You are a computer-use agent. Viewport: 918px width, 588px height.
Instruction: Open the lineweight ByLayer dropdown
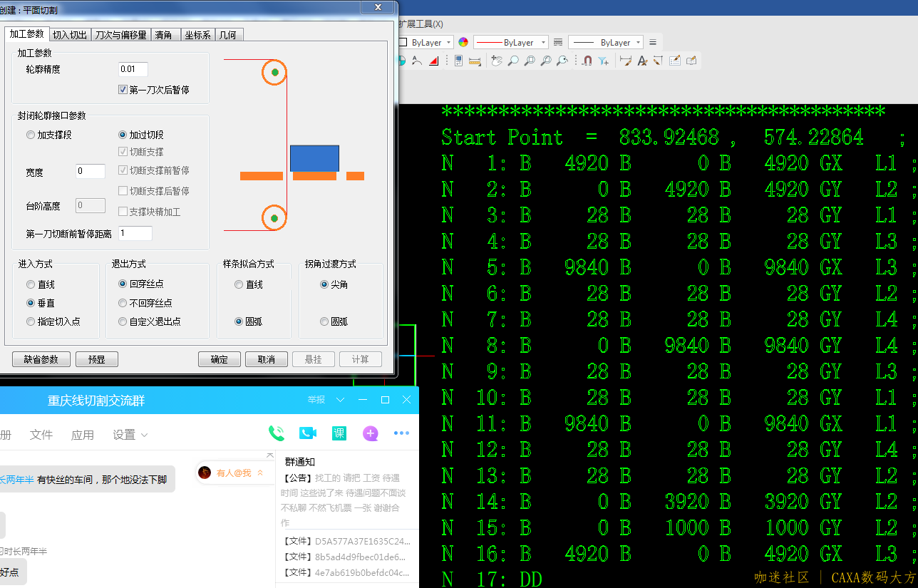[x=605, y=42]
